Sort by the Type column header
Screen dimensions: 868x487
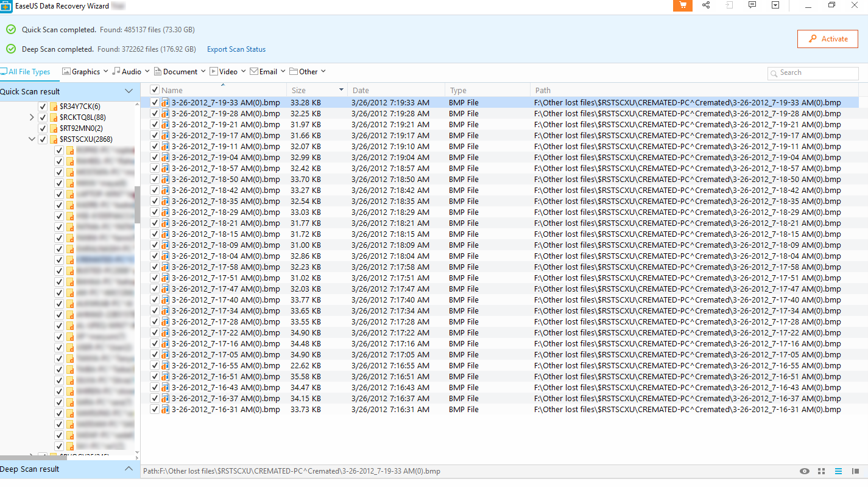pos(458,90)
